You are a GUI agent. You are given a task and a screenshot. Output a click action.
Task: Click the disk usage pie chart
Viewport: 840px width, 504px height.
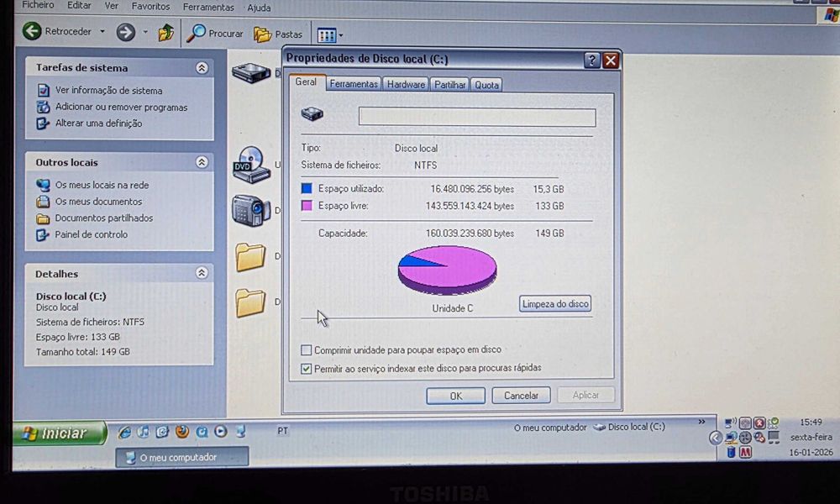tap(447, 270)
